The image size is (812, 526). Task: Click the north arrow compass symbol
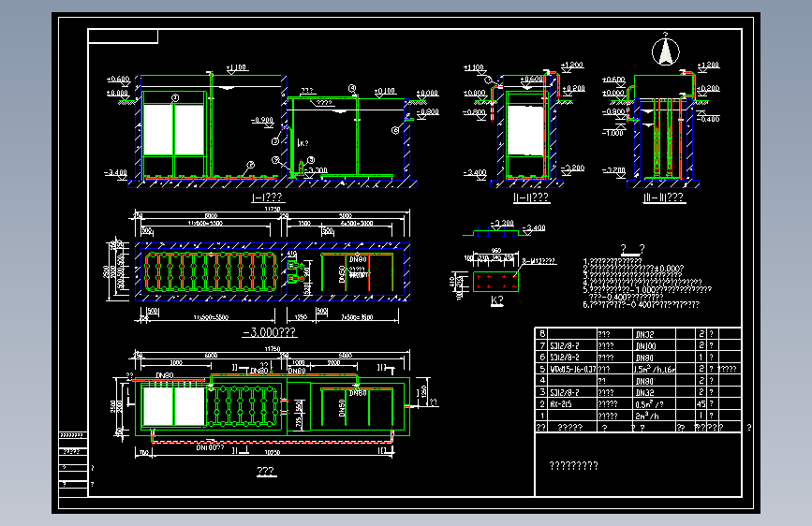point(666,50)
